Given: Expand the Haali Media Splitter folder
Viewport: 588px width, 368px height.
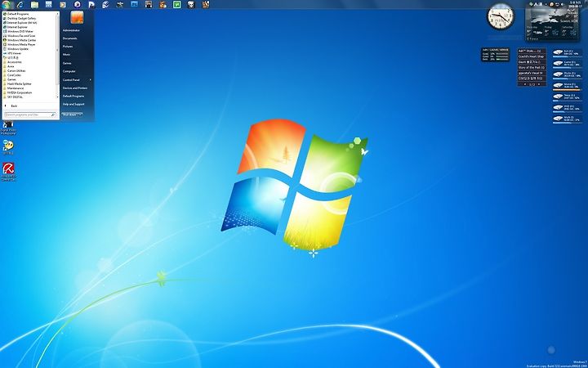Looking at the screenshot, I should tap(19, 83).
